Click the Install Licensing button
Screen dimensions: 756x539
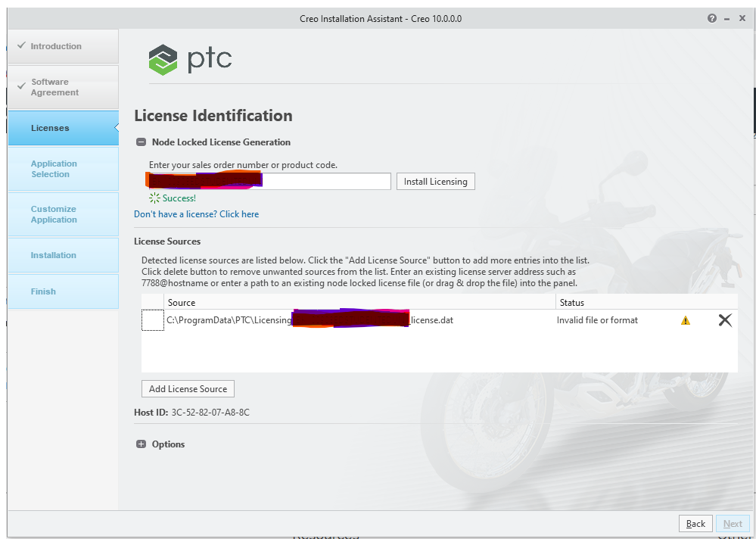(435, 181)
